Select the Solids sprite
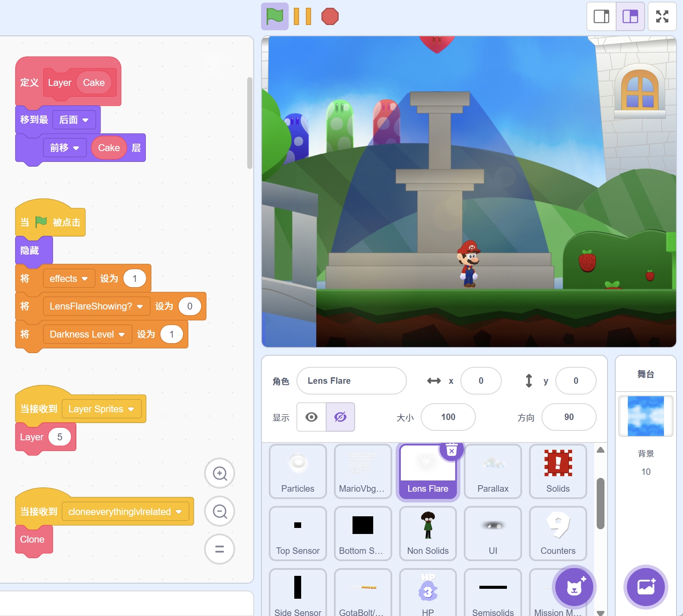The height and width of the screenshot is (616, 683). coord(557,471)
